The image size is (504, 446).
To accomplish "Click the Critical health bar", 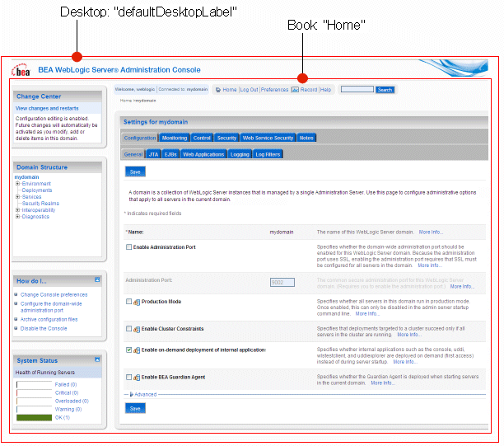I will point(34,393).
